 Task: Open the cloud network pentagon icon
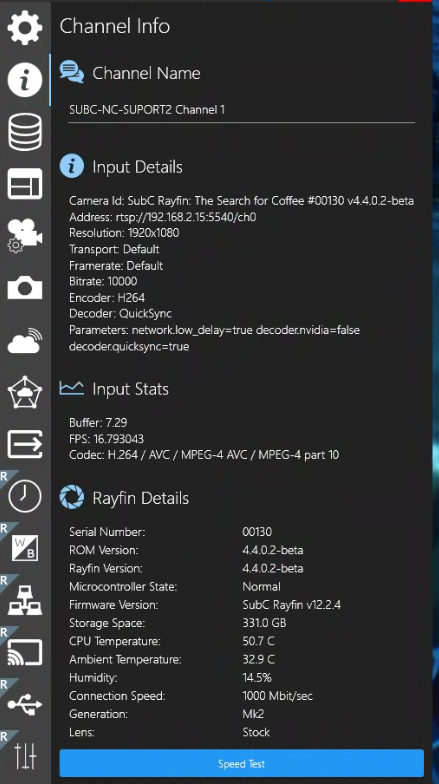click(24, 392)
